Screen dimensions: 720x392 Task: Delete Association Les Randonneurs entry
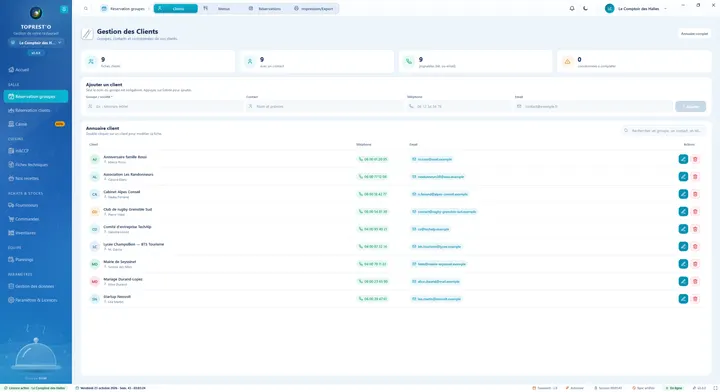pyautogui.click(x=695, y=177)
